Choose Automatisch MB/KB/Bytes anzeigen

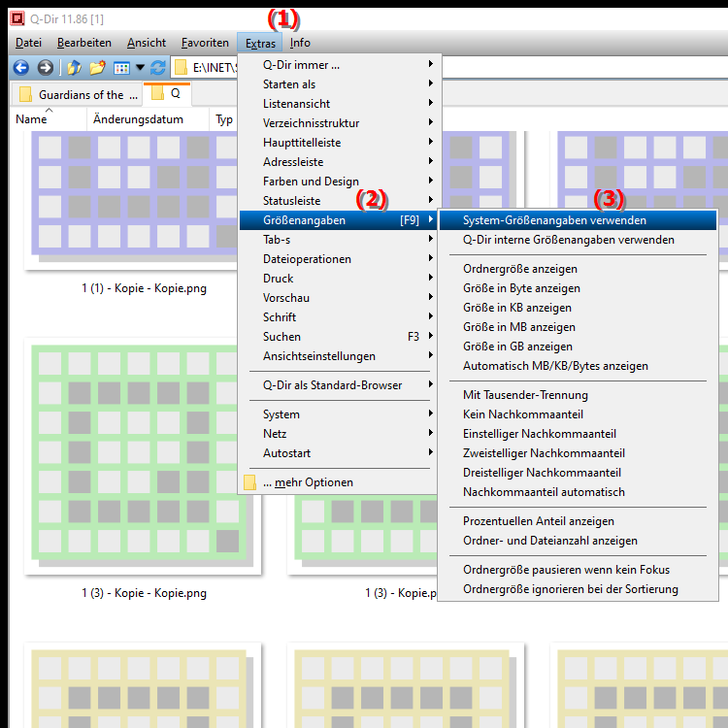click(x=578, y=366)
